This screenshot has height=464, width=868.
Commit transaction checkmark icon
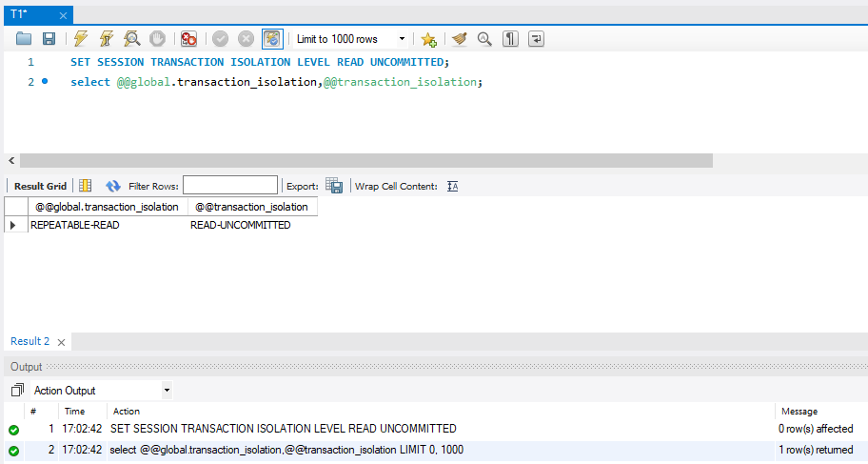[x=220, y=39]
